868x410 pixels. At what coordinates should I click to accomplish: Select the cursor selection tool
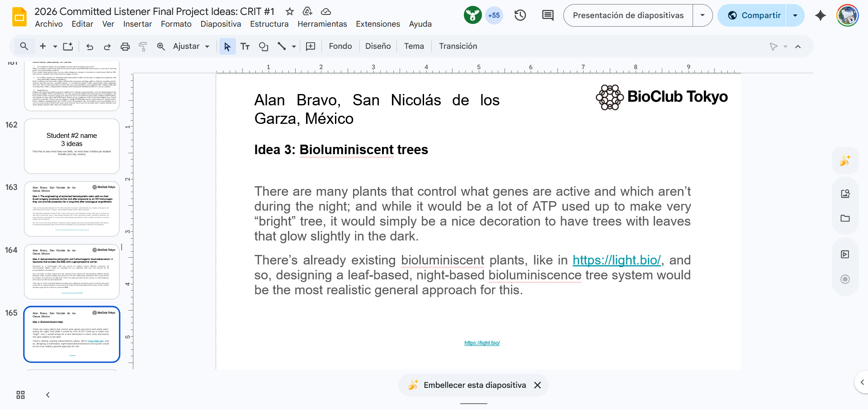227,46
